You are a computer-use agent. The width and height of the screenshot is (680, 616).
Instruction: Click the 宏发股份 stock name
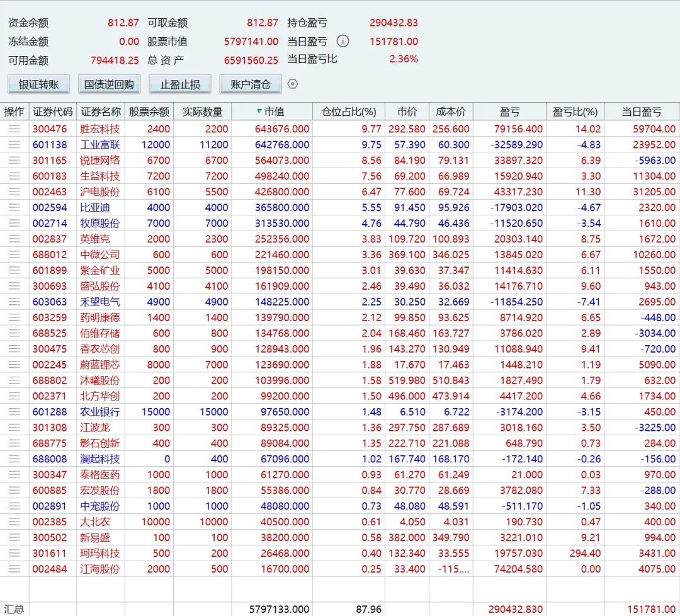click(x=99, y=490)
